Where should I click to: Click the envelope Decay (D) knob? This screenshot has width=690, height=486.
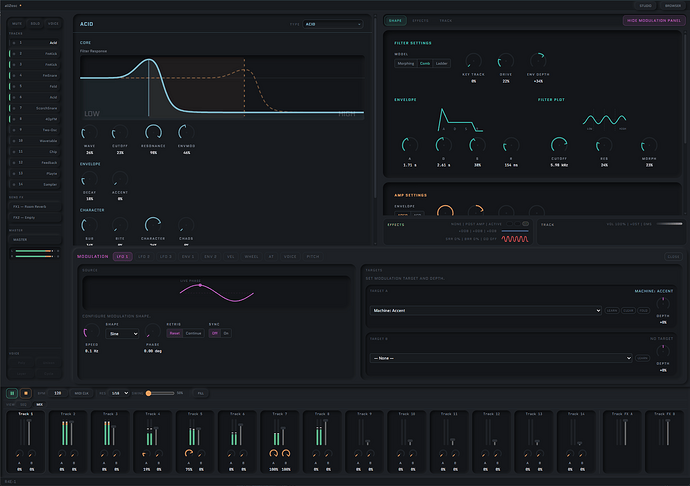click(443, 145)
